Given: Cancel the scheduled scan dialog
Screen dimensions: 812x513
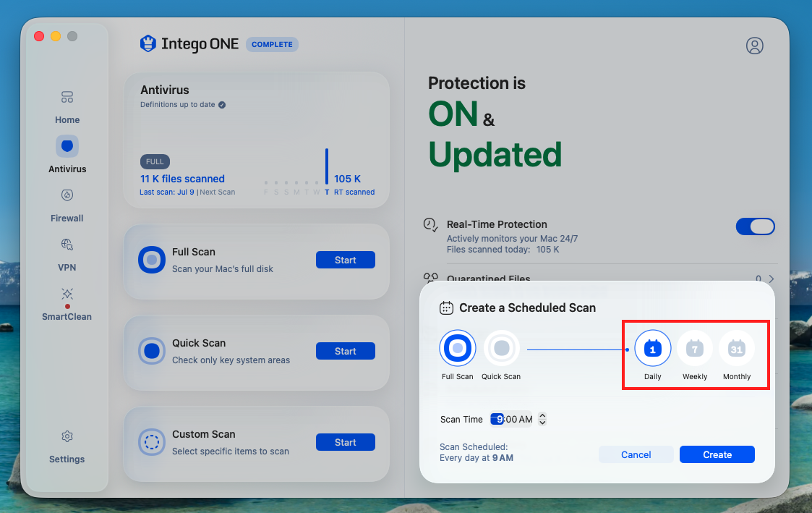Looking at the screenshot, I should coord(636,454).
